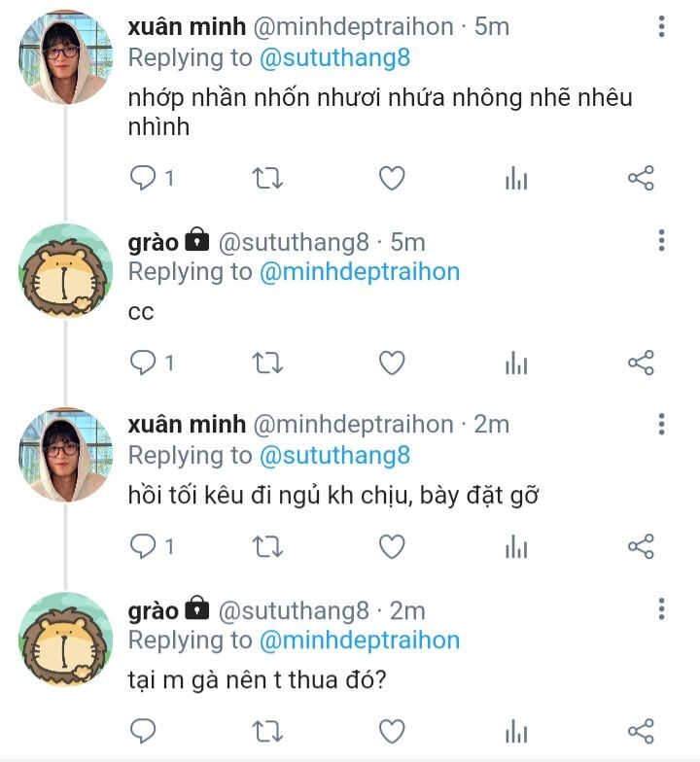Like the "hồi tối kêu đi ngủ" tweet
This screenshot has height=762, width=700.
click(x=392, y=547)
